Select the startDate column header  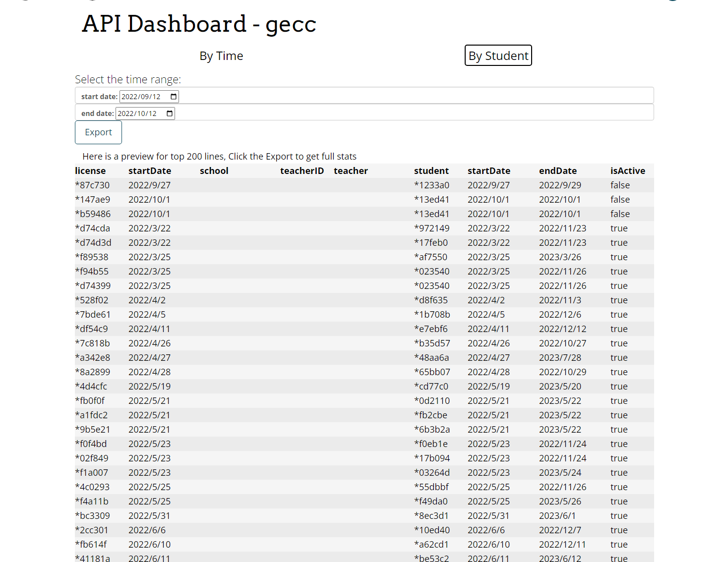149,170
